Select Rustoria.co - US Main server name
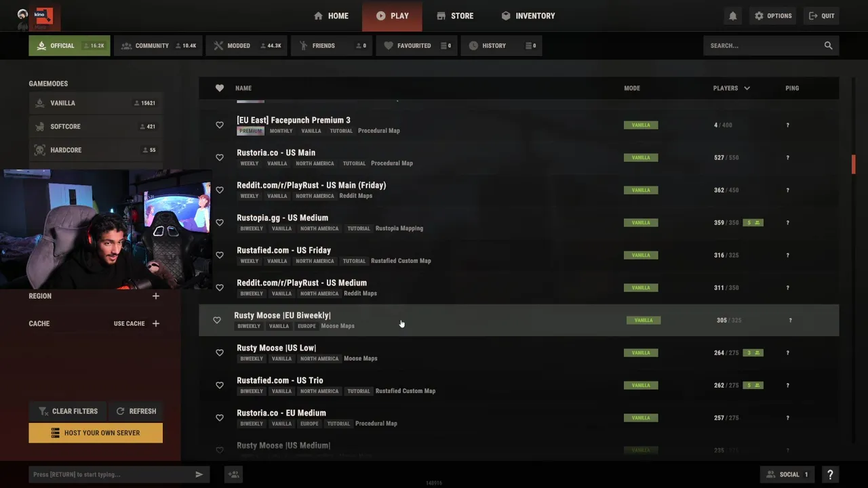Viewport: 868px width, 488px height. pyautogui.click(x=276, y=152)
